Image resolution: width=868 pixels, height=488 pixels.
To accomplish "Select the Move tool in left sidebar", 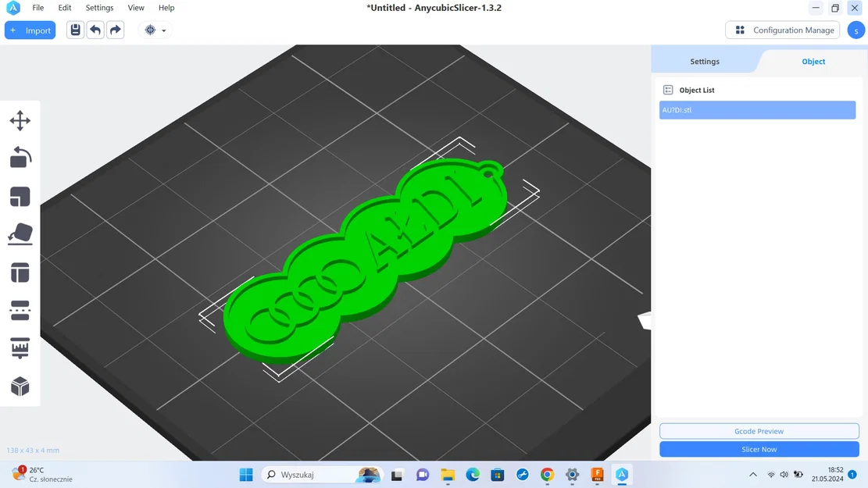I will click(20, 120).
